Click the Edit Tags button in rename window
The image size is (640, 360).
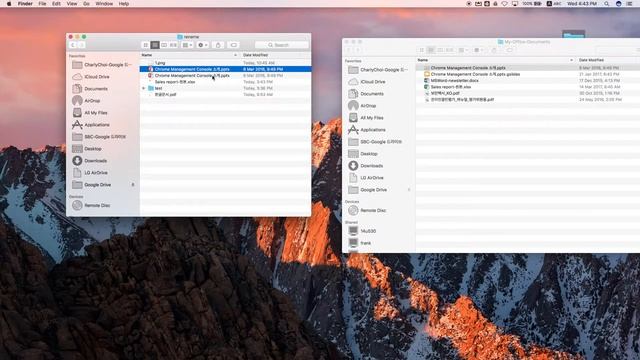233,45
